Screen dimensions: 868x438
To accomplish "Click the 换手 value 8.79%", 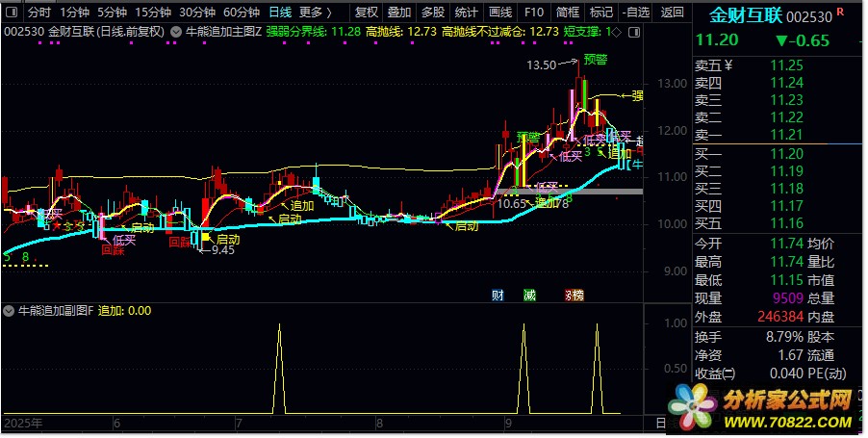I will [x=784, y=337].
